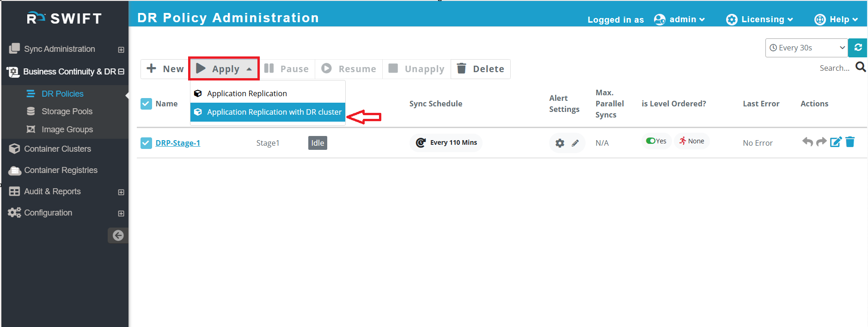This screenshot has height=327, width=868.
Task: Collapse the sidebar with the back arrow
Action: 118,235
